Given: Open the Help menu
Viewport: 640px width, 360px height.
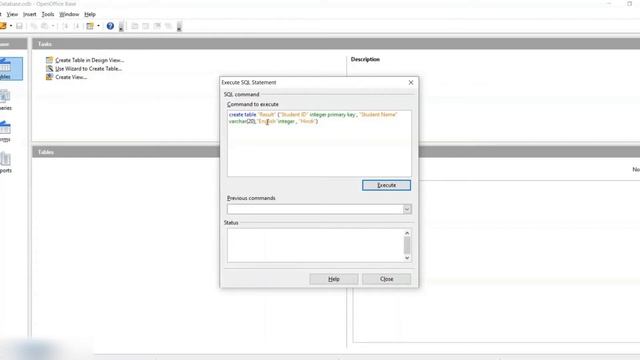Looking at the screenshot, I should tap(90, 14).
